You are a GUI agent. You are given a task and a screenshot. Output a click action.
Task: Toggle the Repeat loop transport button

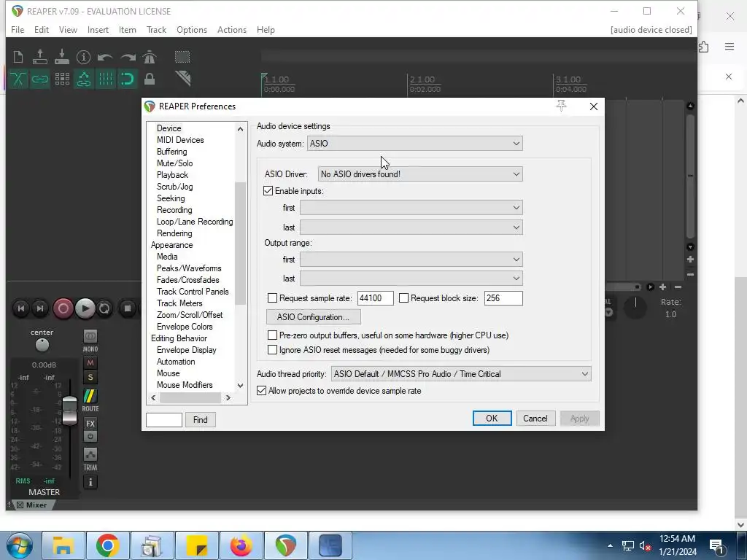click(x=104, y=308)
